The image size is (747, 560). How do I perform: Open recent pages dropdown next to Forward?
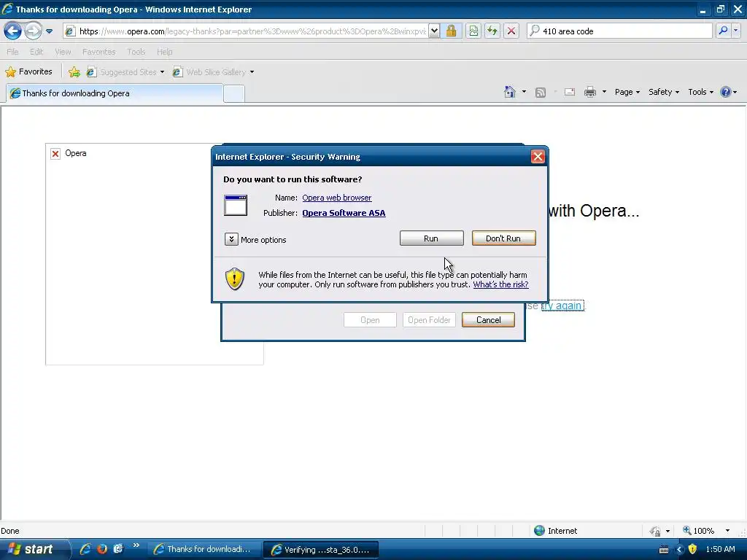point(49,31)
